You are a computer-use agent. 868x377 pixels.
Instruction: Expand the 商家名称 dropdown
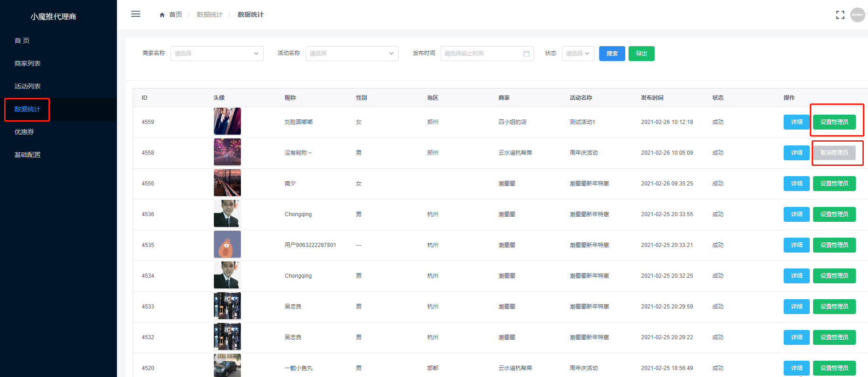[x=217, y=54]
